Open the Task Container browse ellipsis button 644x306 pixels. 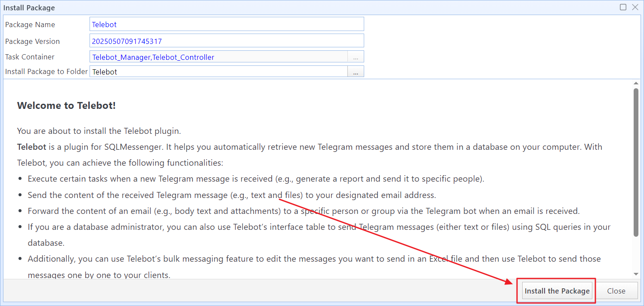[x=356, y=57]
